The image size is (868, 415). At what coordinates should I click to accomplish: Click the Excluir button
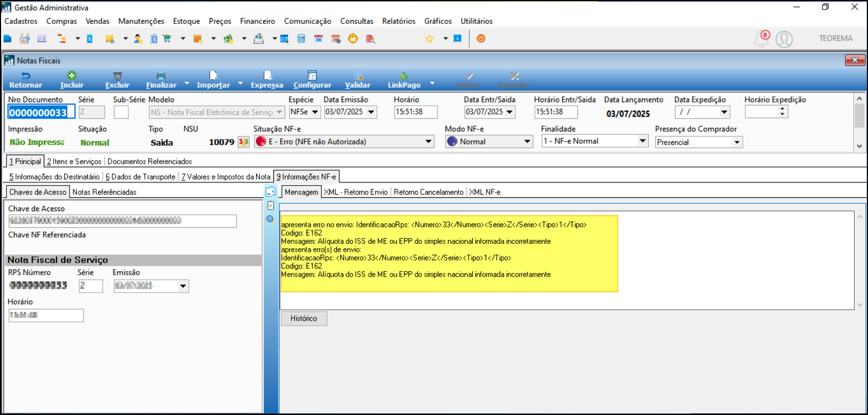pos(117,80)
